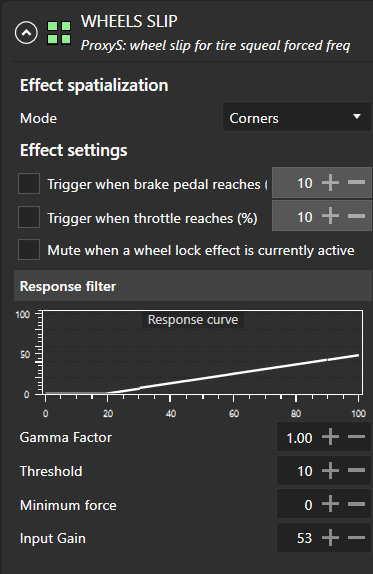Decrease Gamma Factor using minus icon
Image resolution: width=373 pixels, height=574 pixels.
click(x=356, y=437)
